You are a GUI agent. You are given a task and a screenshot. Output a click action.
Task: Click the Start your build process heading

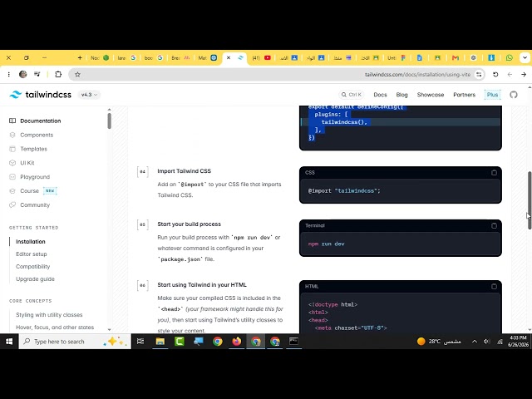pos(189,224)
